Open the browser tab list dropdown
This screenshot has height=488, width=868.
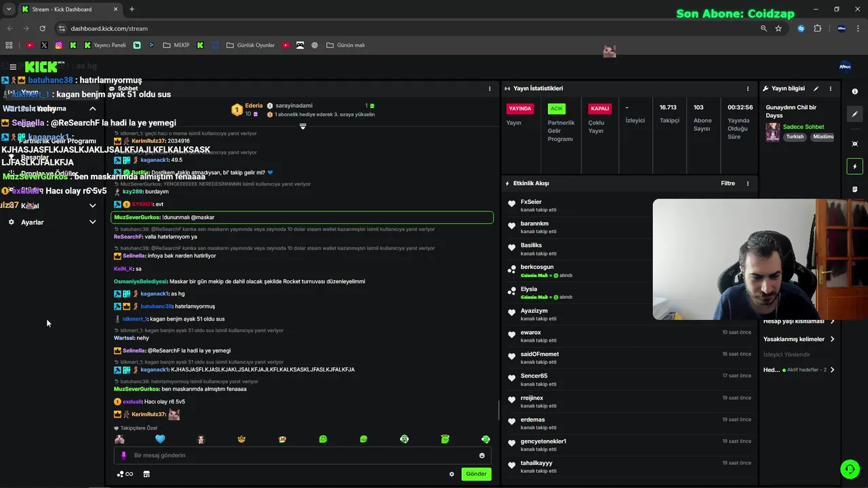(x=9, y=9)
